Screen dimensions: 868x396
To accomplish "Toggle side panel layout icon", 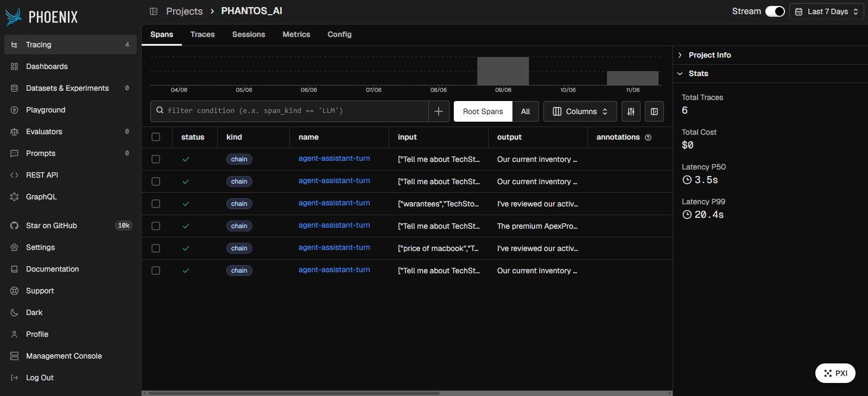I will pos(654,111).
